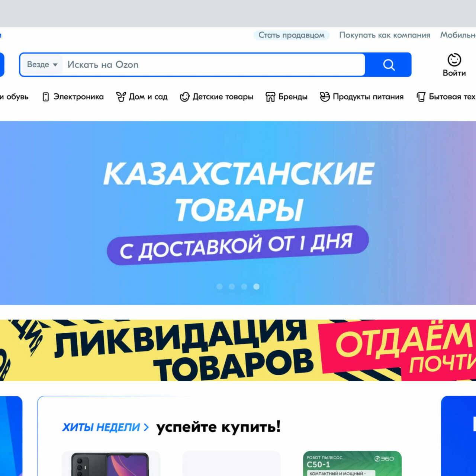This screenshot has height=476, width=476.
Task: Click the smiley face login icon
Action: tap(454, 59)
